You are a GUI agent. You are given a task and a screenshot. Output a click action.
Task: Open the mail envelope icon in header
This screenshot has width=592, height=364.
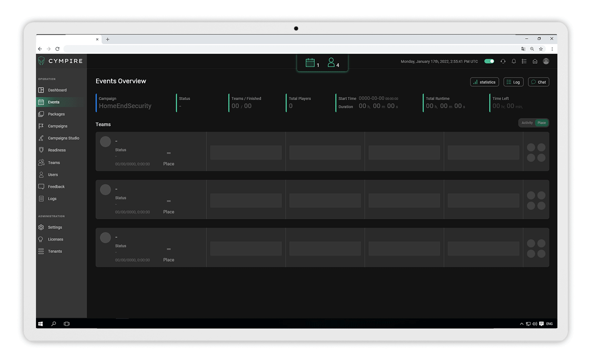tap(535, 61)
